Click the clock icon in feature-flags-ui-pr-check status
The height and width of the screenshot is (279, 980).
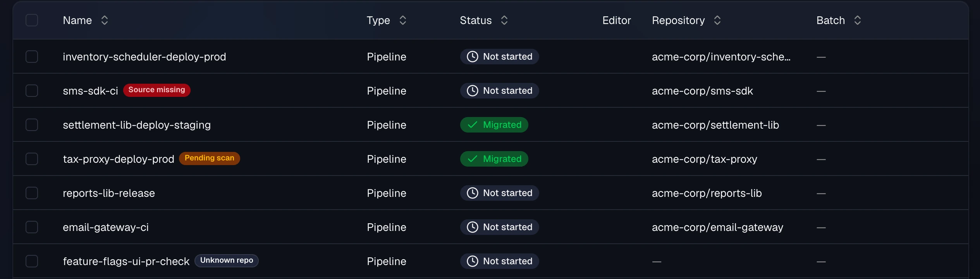coord(473,261)
